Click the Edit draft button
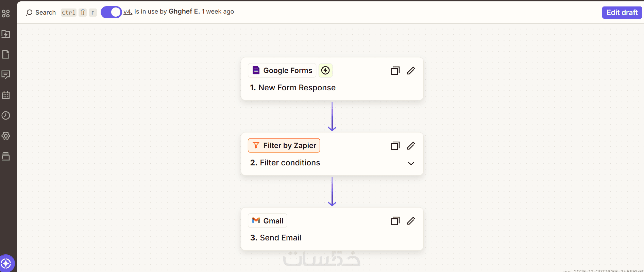 point(622,13)
